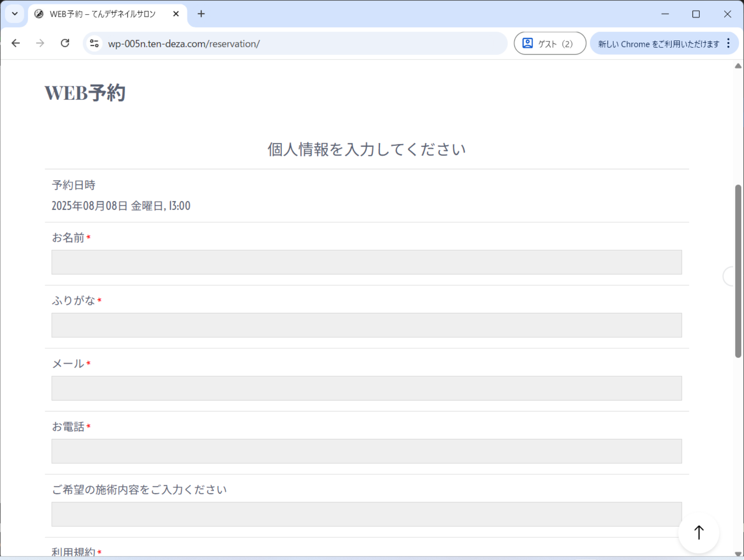Focus the メール input field
Image resolution: width=744 pixels, height=560 pixels.
pos(366,388)
